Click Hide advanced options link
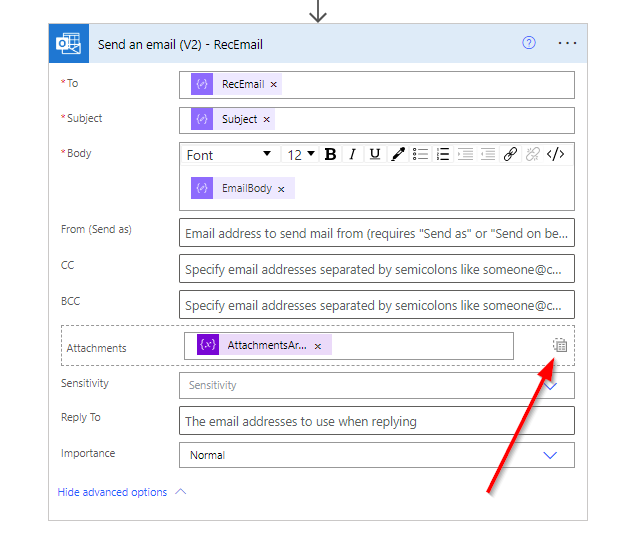Viewport: 638px width, 541px height. (112, 492)
